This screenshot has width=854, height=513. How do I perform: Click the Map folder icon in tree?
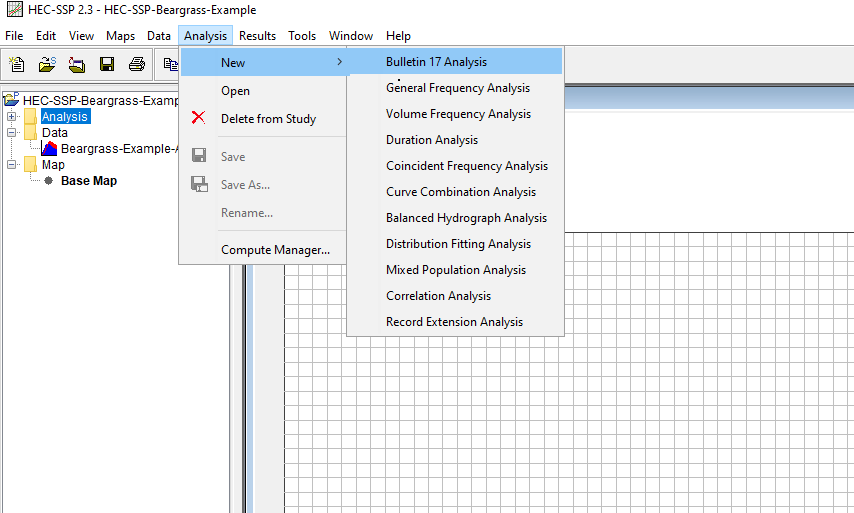(x=30, y=164)
